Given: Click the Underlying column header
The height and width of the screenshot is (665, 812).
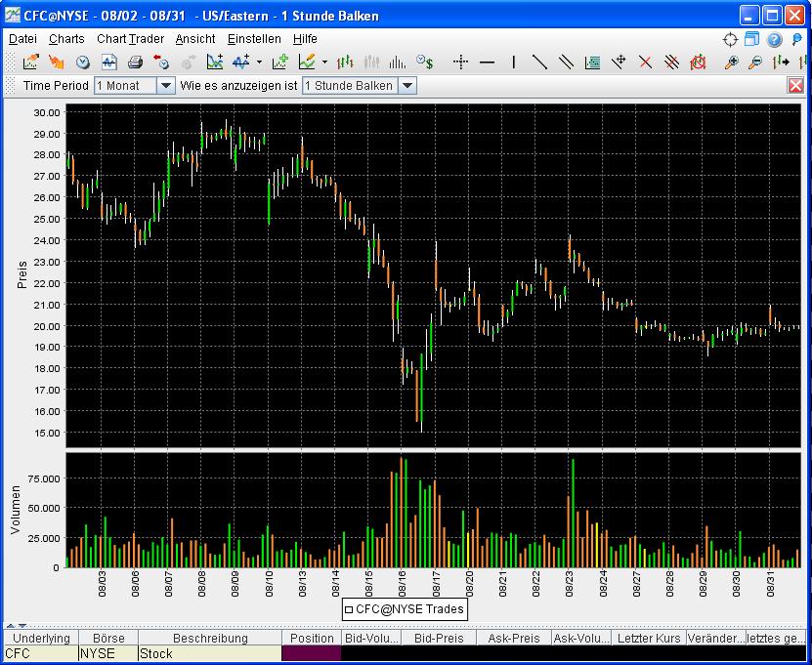Looking at the screenshot, I should [x=41, y=638].
